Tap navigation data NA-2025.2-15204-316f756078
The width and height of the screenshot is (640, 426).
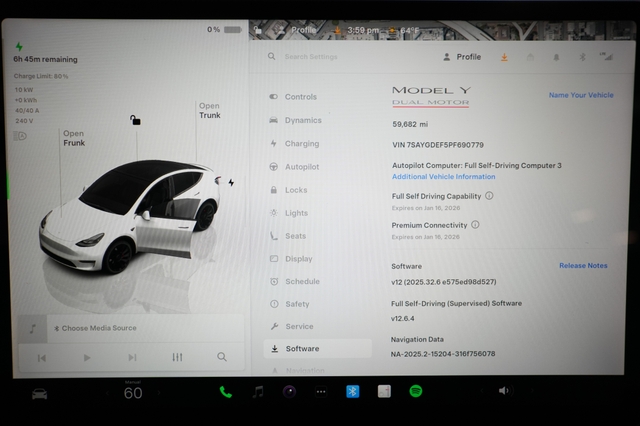point(443,354)
